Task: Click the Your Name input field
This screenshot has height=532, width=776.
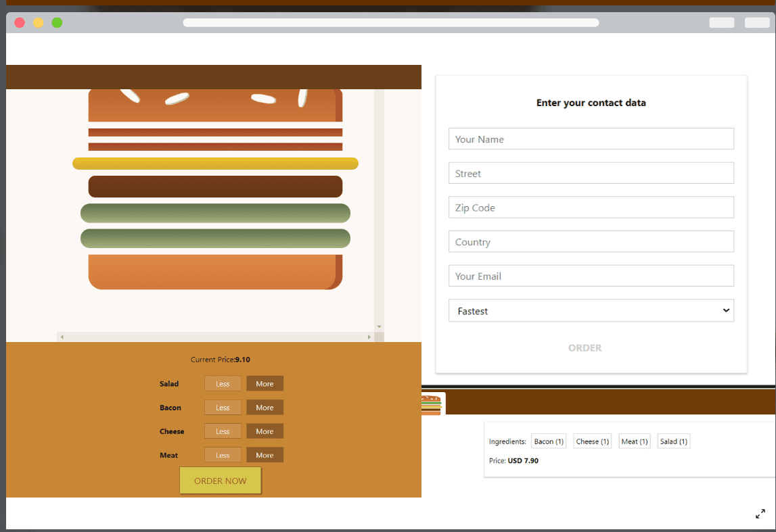Action: (591, 139)
